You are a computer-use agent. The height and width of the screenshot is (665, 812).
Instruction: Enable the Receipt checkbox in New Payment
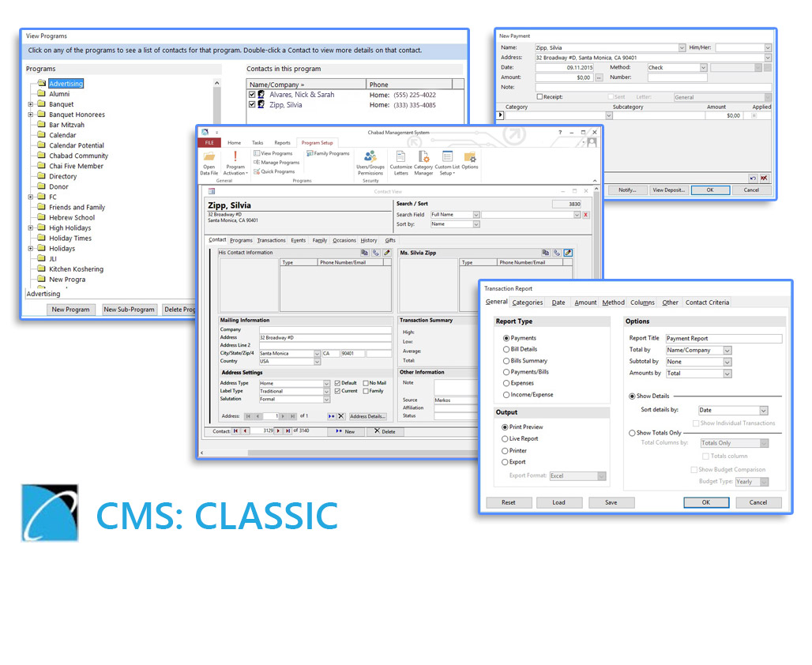pos(540,97)
